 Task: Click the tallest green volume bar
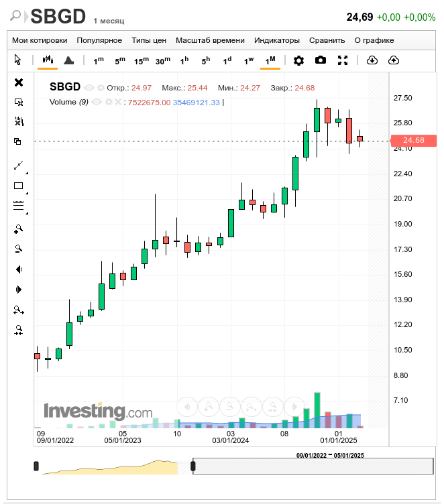(x=317, y=410)
